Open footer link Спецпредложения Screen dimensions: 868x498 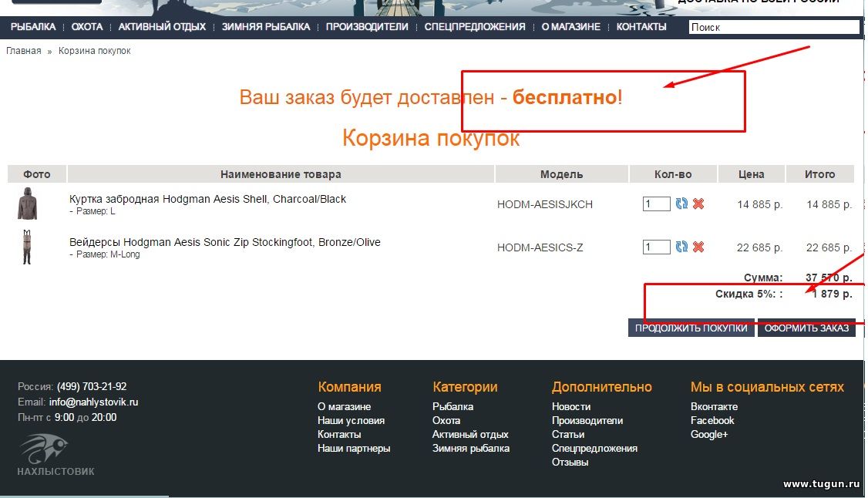(x=594, y=448)
